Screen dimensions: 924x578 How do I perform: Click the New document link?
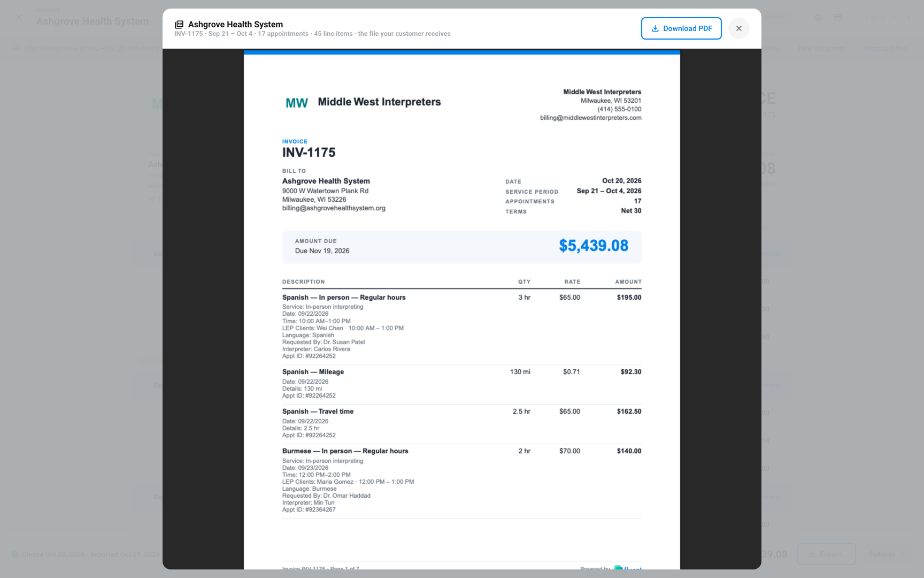tap(822, 49)
